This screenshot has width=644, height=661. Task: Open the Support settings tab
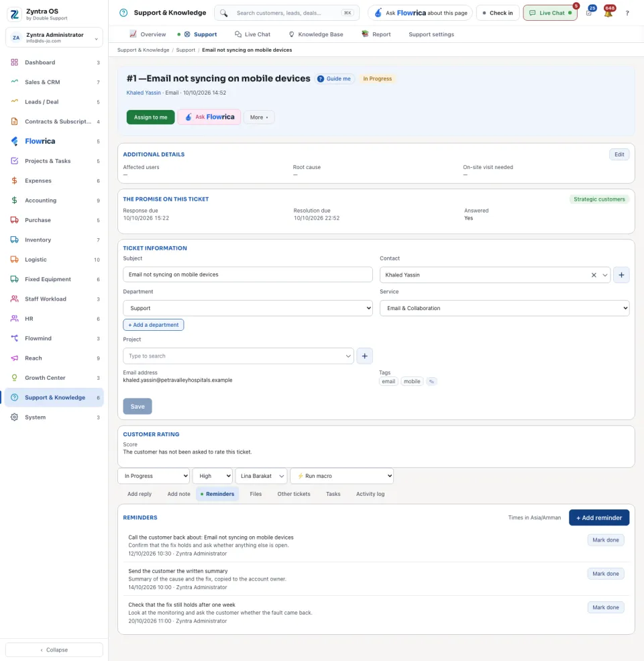click(431, 34)
